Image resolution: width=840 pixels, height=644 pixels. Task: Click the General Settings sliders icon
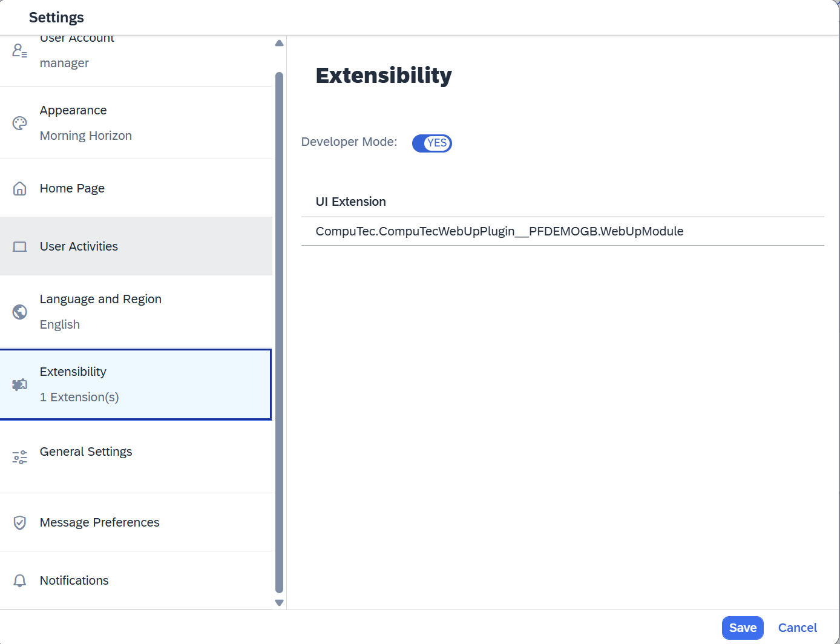coord(19,457)
